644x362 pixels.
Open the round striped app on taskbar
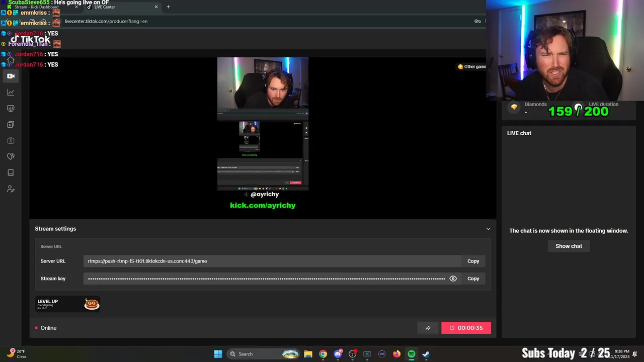pos(382,354)
